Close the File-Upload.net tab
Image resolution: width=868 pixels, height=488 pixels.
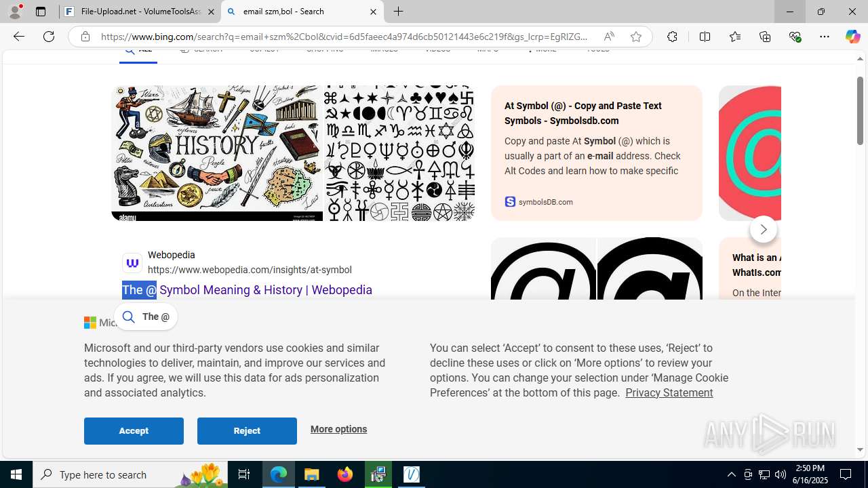[211, 12]
